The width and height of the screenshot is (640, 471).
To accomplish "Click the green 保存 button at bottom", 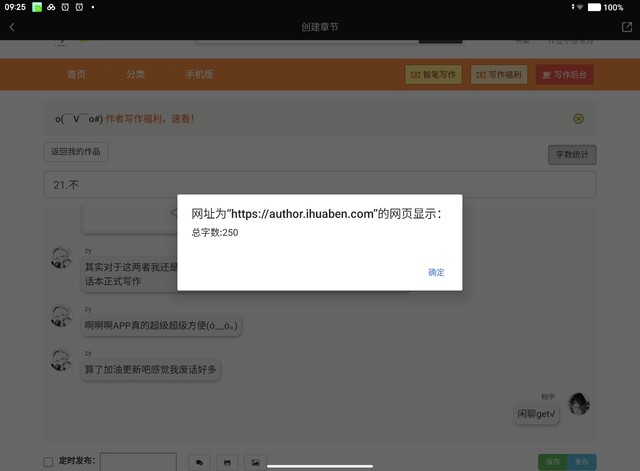I will [x=551, y=462].
